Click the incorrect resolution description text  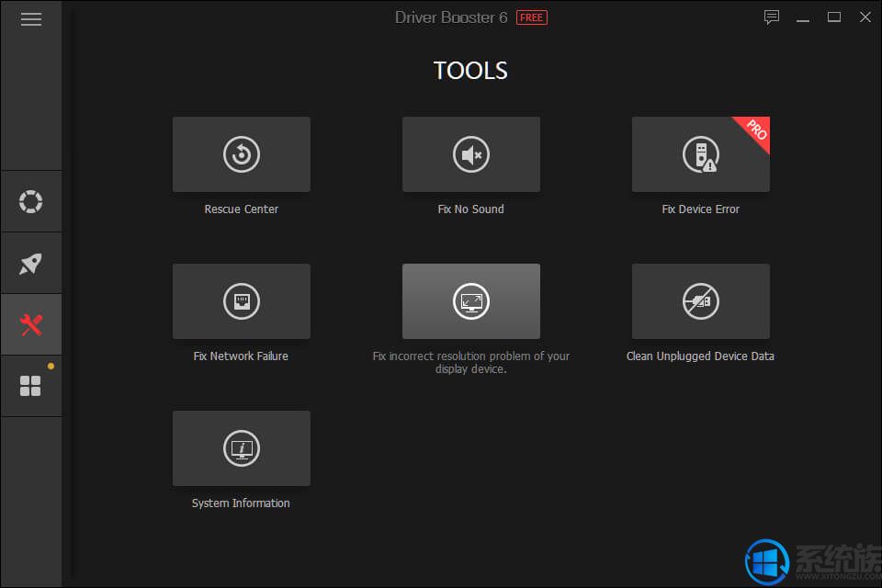pos(471,362)
